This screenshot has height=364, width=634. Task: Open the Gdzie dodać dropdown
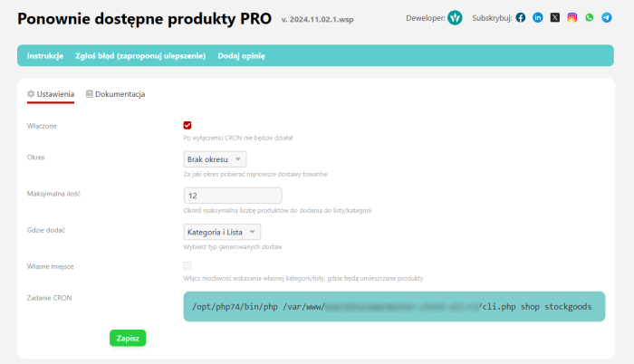pos(222,232)
